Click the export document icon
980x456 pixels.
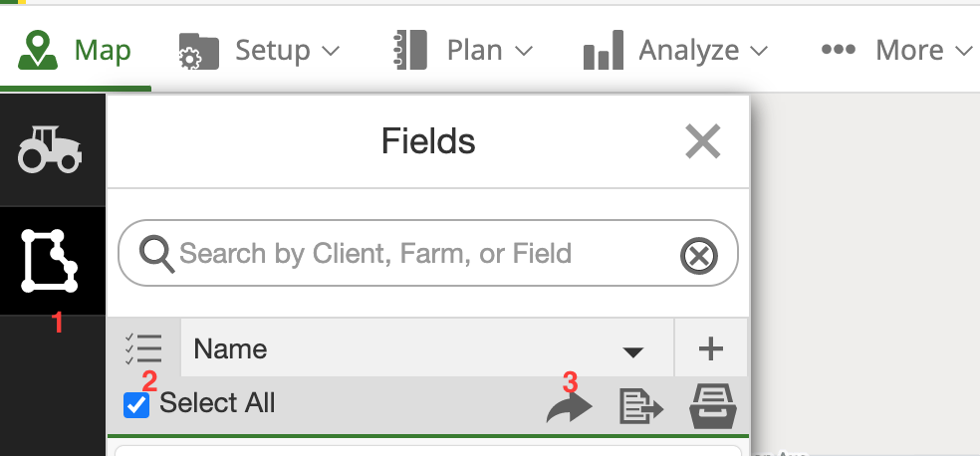641,405
